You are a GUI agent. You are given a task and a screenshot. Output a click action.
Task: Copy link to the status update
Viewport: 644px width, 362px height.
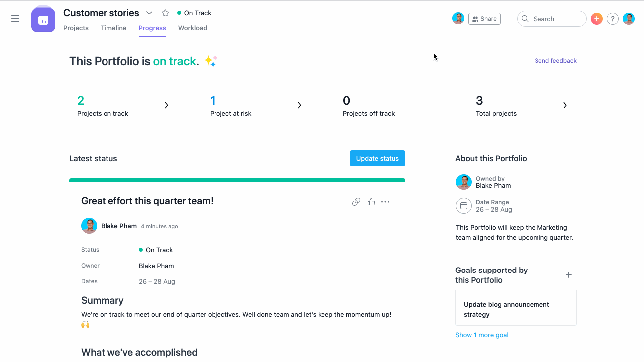356,202
